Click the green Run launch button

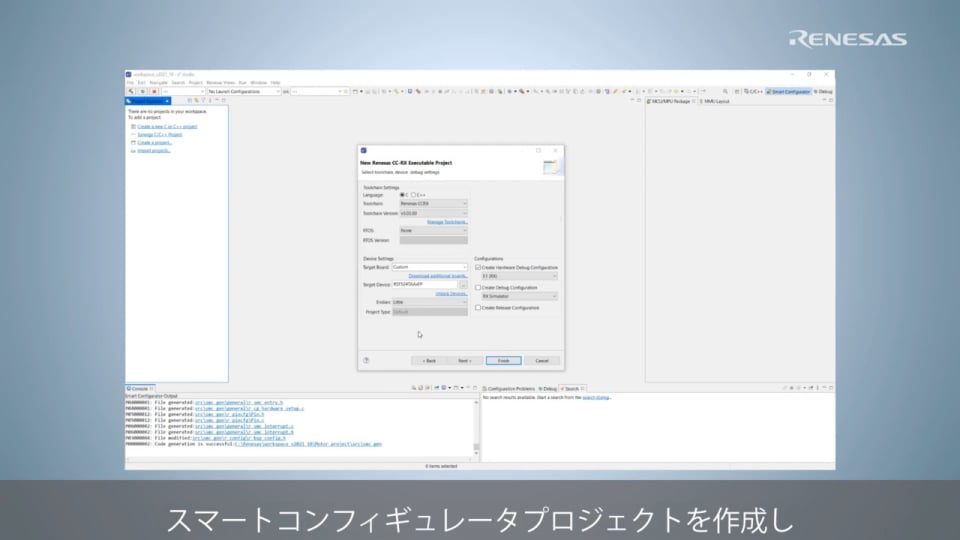point(143,91)
